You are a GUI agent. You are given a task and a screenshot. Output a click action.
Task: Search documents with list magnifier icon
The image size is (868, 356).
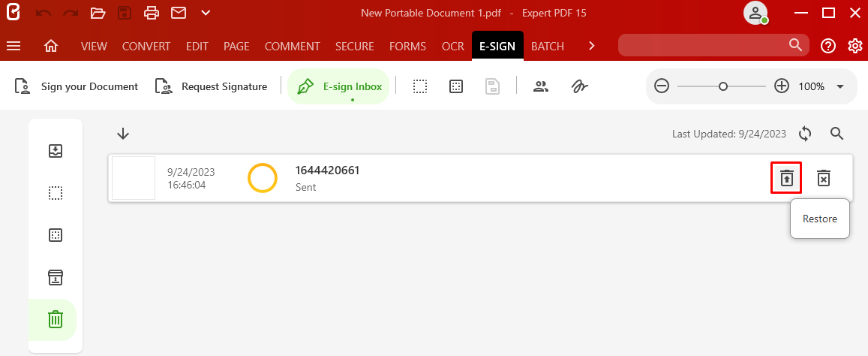pyautogui.click(x=837, y=134)
